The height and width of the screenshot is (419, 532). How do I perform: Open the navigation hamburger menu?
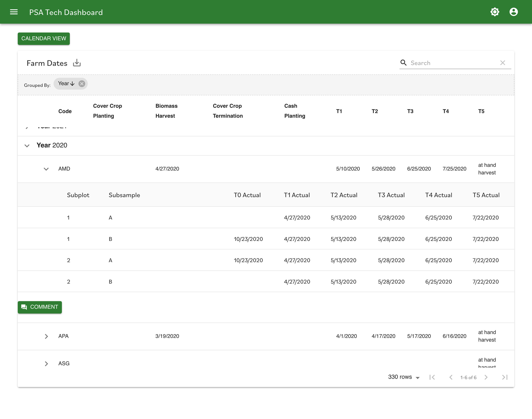14,12
